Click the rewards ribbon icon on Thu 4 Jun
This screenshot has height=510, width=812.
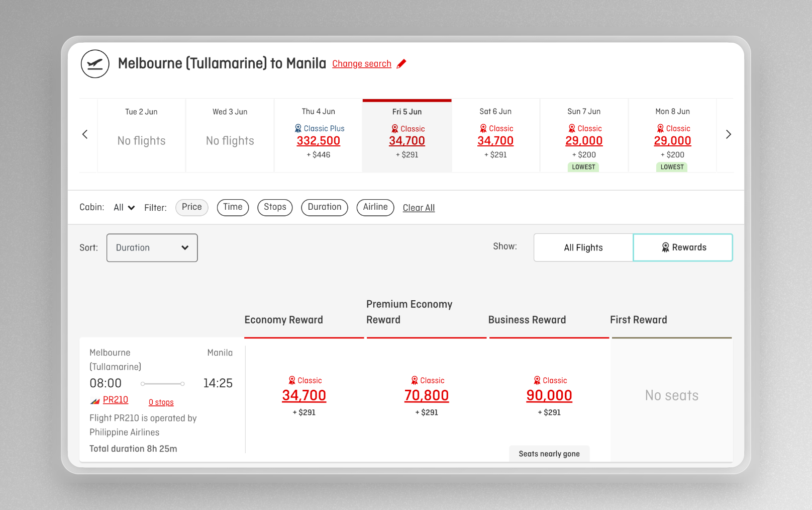[298, 129]
